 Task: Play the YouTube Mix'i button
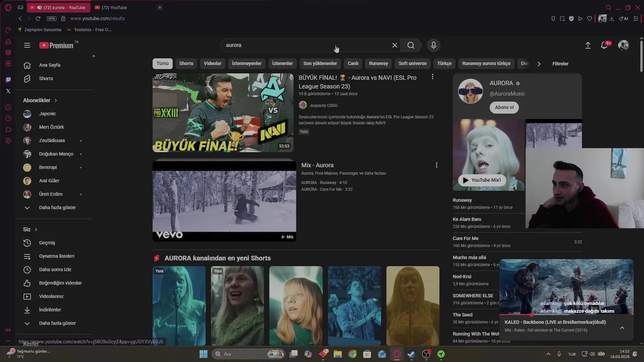482,180
